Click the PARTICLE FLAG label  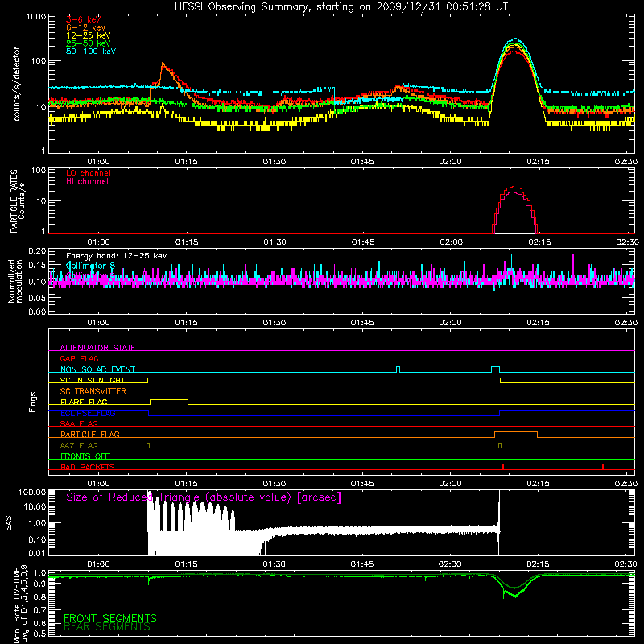point(90,434)
